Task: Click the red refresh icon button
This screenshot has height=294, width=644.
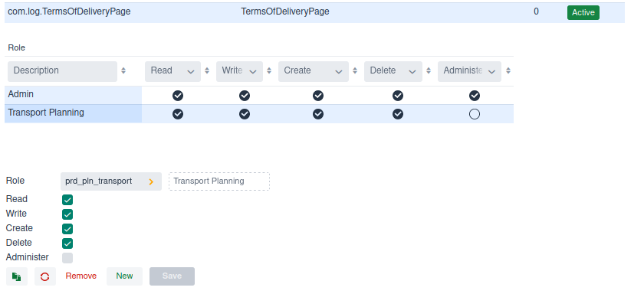Action: click(x=44, y=276)
